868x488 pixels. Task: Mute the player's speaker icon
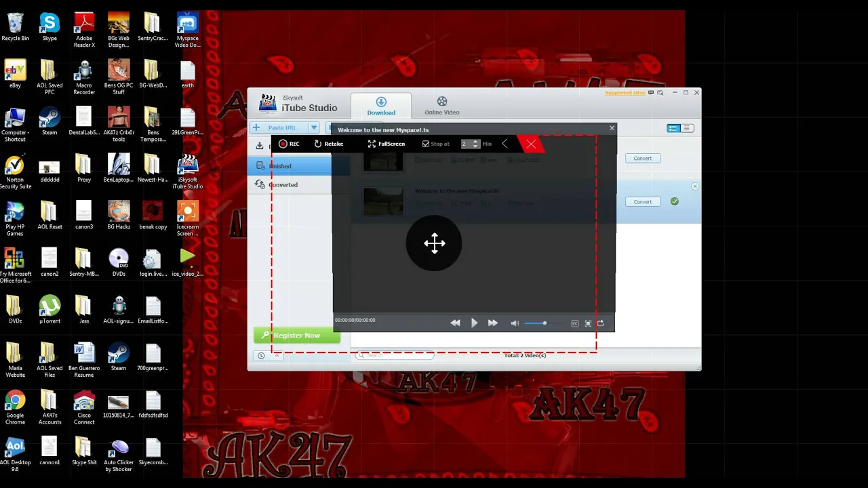click(515, 323)
